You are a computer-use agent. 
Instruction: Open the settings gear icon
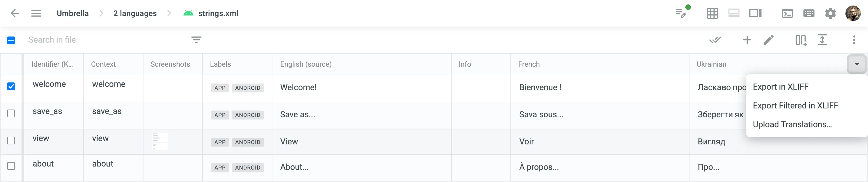click(x=830, y=13)
